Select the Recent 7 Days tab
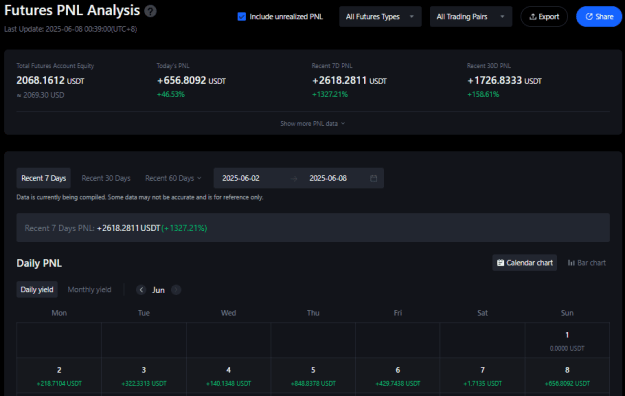 coord(43,178)
